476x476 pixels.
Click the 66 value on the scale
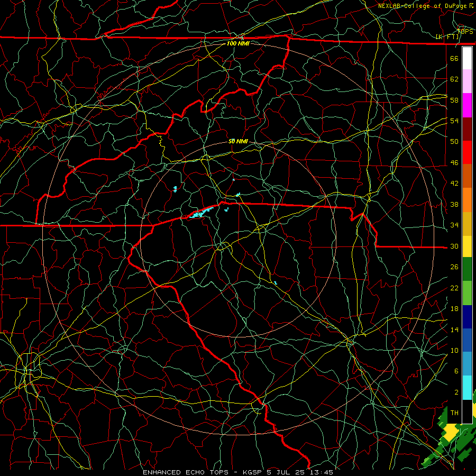coord(454,58)
